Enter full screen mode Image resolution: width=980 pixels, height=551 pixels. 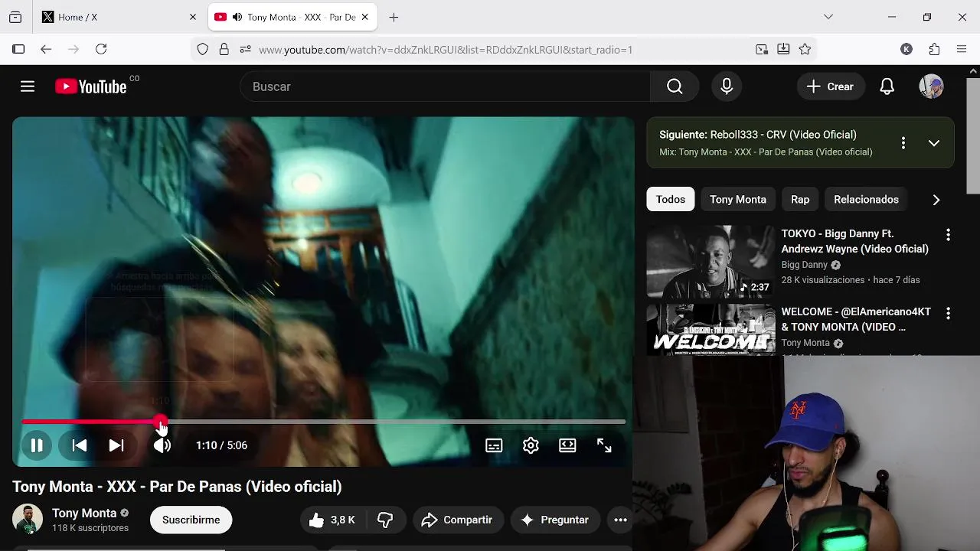pos(604,445)
